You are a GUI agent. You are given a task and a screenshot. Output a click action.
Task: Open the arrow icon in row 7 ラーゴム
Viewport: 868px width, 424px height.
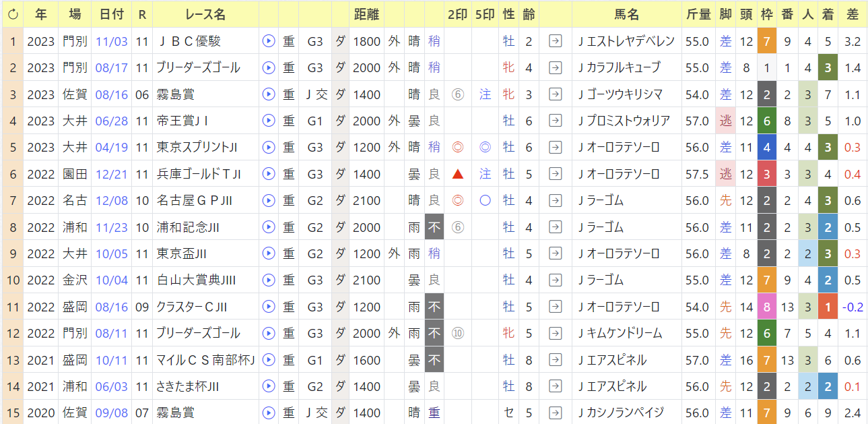[x=556, y=200]
